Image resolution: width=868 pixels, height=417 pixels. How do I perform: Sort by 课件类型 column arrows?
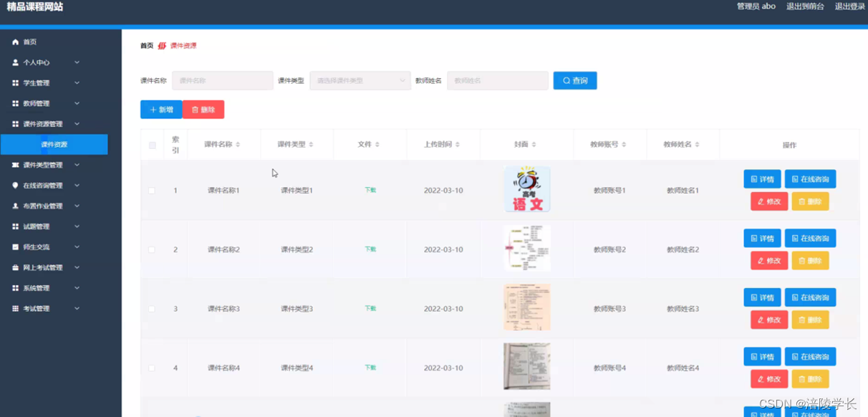311,145
